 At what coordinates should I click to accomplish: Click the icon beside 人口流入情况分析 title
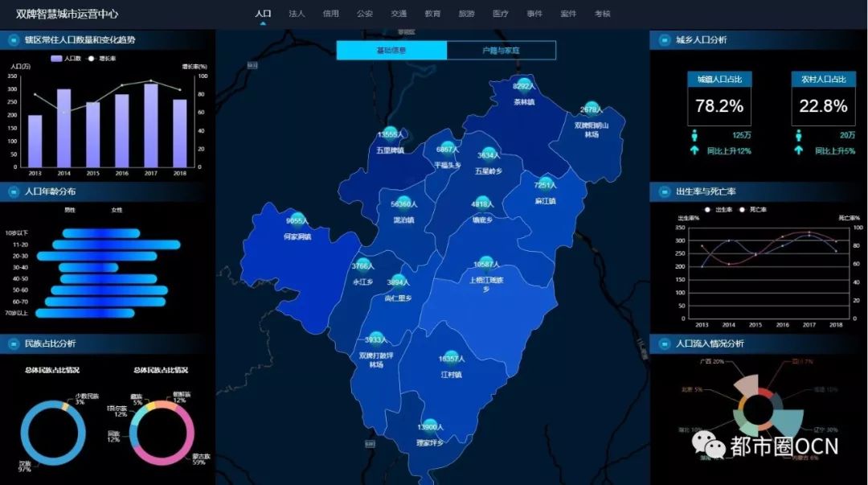coord(665,343)
